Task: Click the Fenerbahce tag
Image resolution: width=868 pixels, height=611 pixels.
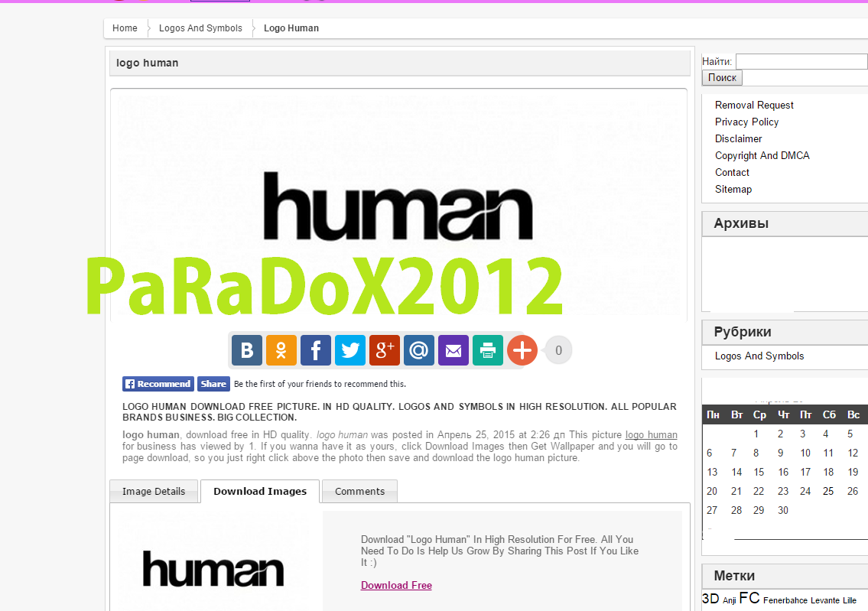Action: 785,600
